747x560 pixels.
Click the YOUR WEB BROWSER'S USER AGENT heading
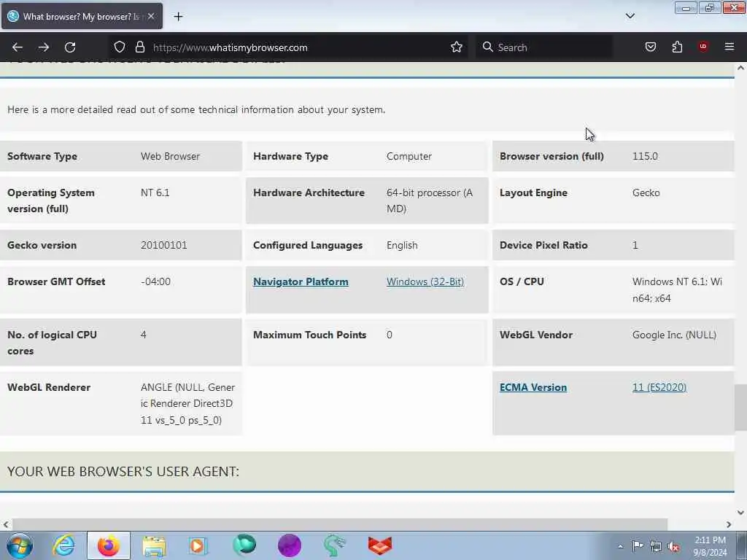tap(123, 472)
